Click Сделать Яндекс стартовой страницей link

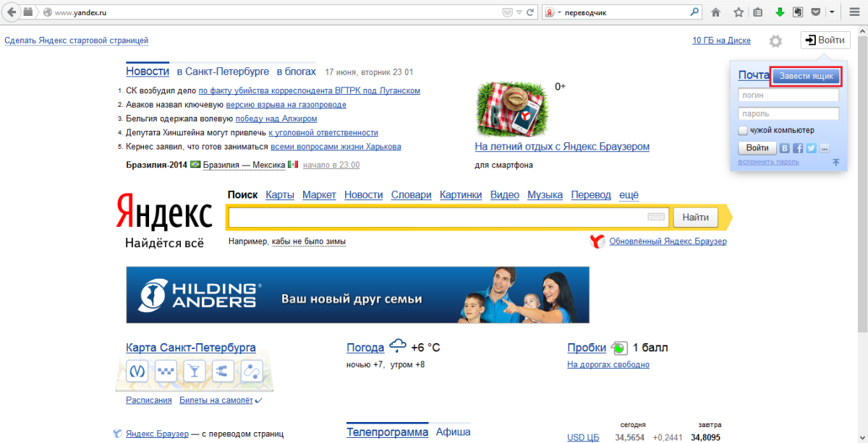point(76,40)
